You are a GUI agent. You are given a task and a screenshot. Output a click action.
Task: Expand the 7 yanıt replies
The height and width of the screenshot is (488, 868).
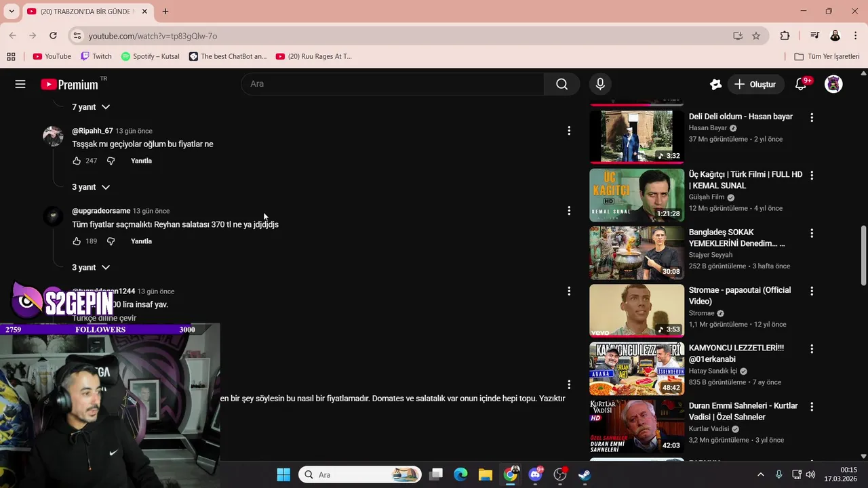[x=91, y=107]
